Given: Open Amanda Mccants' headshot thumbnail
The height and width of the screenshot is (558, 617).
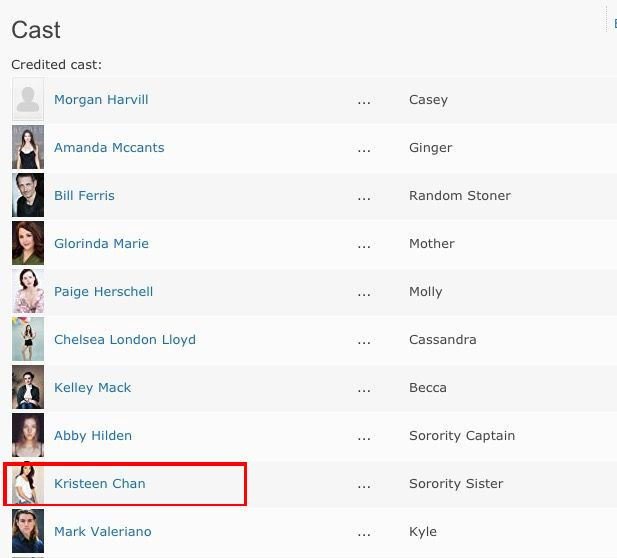Looking at the screenshot, I should tap(28, 148).
